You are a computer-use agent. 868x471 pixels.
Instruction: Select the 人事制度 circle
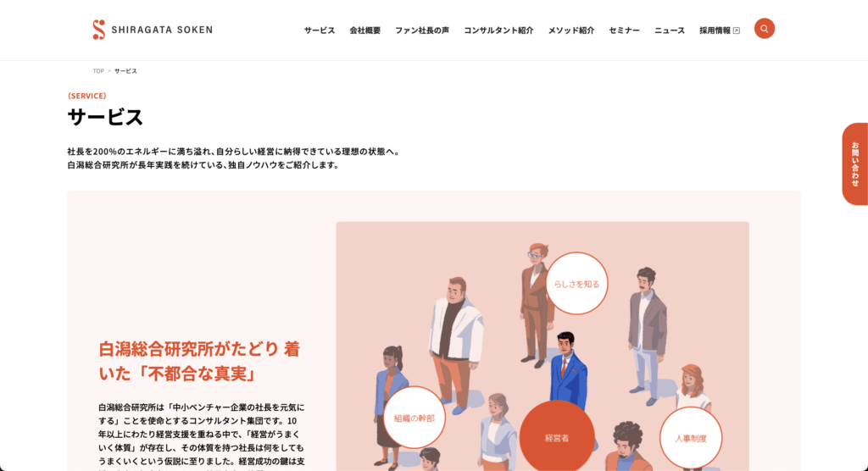[691, 438]
